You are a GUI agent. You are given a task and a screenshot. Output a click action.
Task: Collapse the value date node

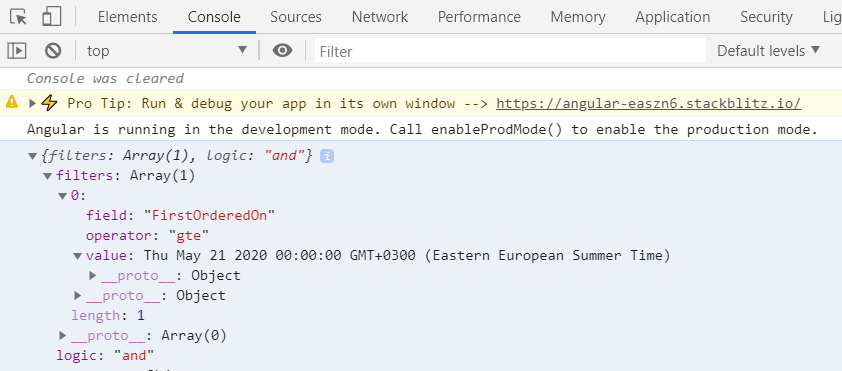[x=78, y=256]
